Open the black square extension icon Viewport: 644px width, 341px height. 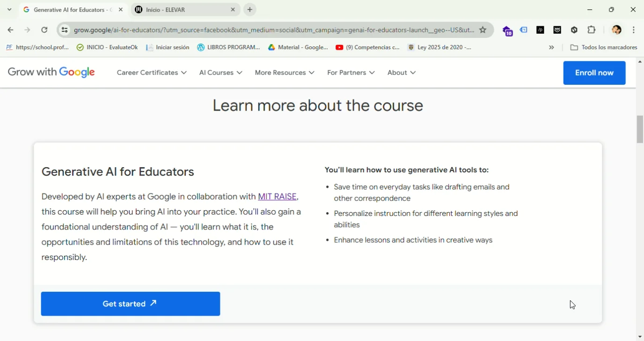(541, 30)
